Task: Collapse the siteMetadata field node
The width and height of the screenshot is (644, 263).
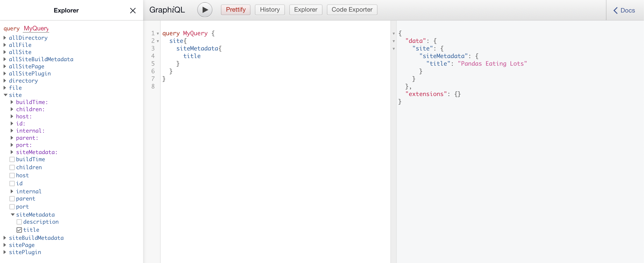Action: click(13, 214)
